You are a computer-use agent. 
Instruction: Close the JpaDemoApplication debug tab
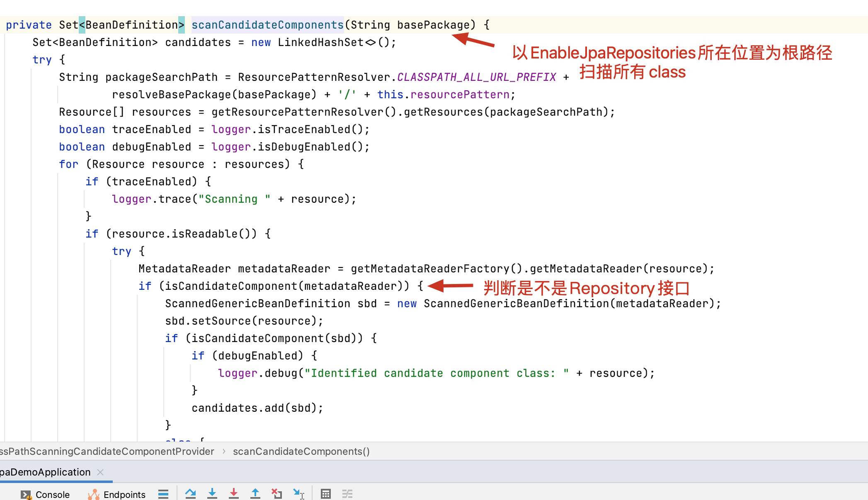click(100, 472)
